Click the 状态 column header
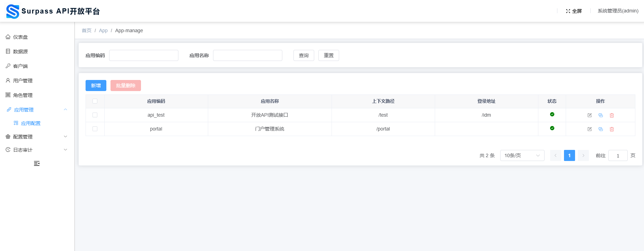The height and width of the screenshot is (251, 644). pos(552,101)
